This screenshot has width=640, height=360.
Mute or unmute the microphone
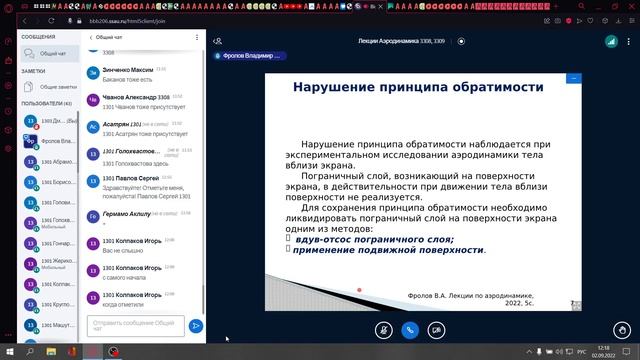click(384, 330)
